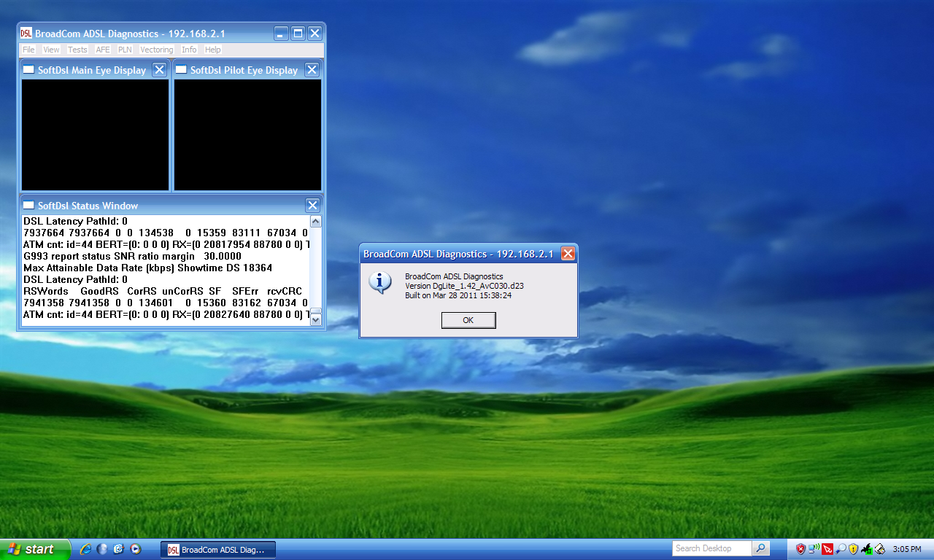
Task: Open the PLN menu
Action: tap(125, 50)
